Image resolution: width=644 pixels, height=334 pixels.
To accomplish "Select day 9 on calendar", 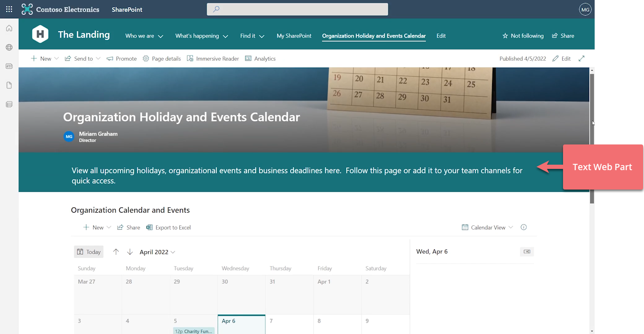I will click(385, 324).
